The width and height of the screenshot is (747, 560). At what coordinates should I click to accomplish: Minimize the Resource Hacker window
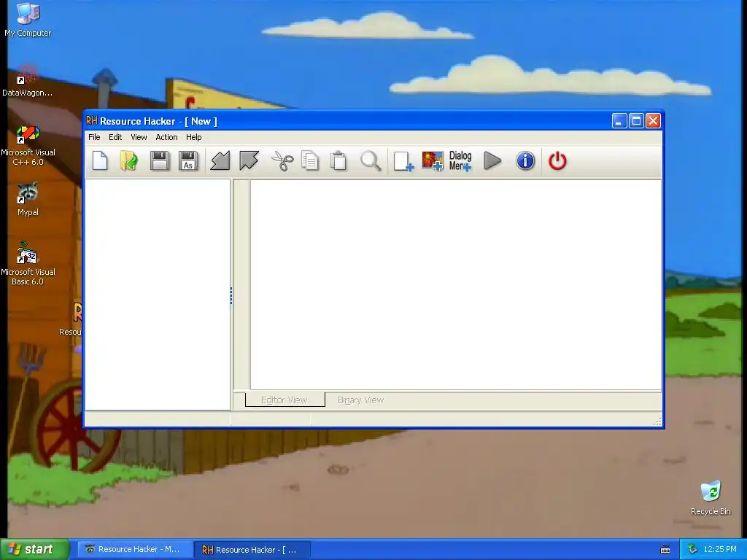[x=619, y=121]
